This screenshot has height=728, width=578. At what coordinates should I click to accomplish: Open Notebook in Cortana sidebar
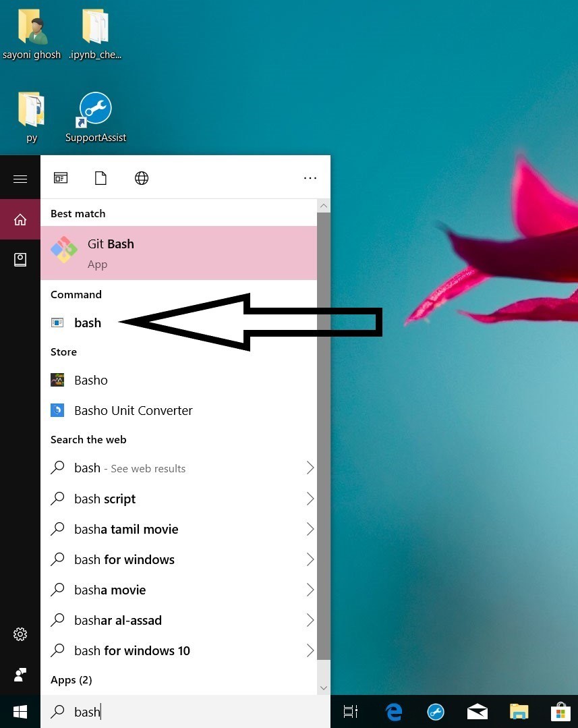20,260
